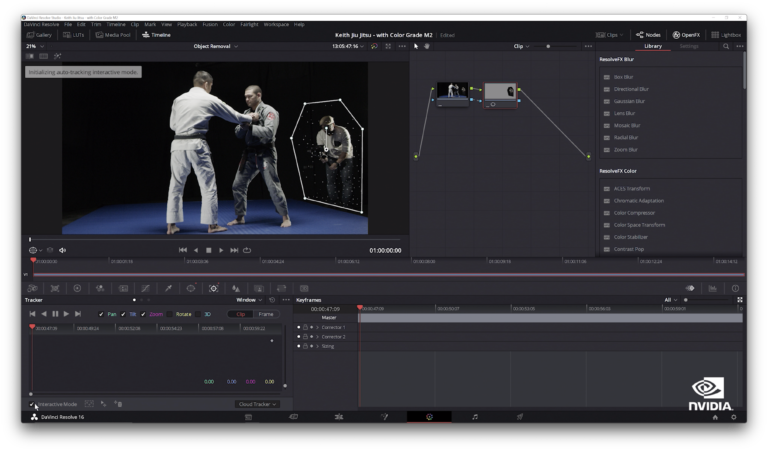The image size is (768, 451).
Task: Switch to the Library tab
Action: (653, 46)
